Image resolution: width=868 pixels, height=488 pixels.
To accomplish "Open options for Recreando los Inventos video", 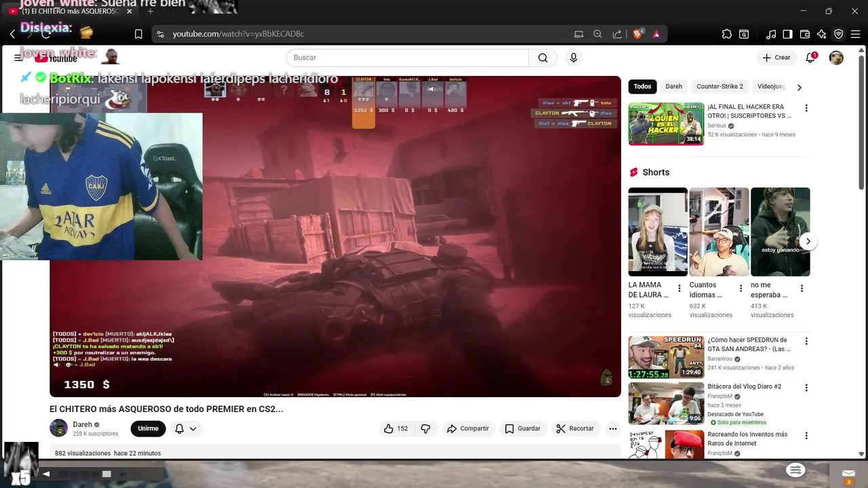I will point(806,436).
